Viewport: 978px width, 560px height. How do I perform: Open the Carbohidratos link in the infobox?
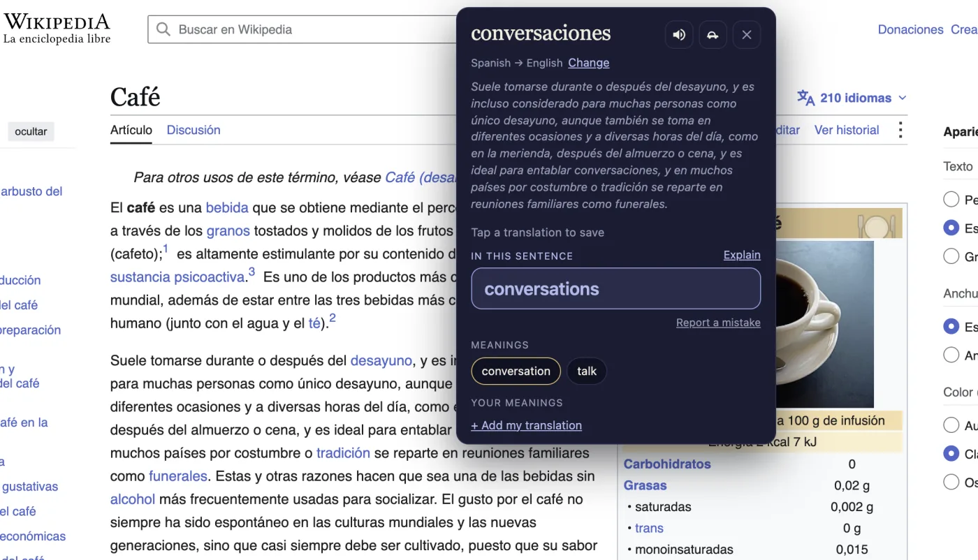click(667, 464)
